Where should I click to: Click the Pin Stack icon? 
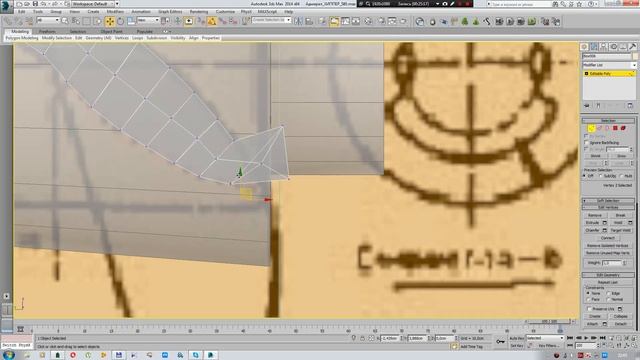[x=587, y=106]
